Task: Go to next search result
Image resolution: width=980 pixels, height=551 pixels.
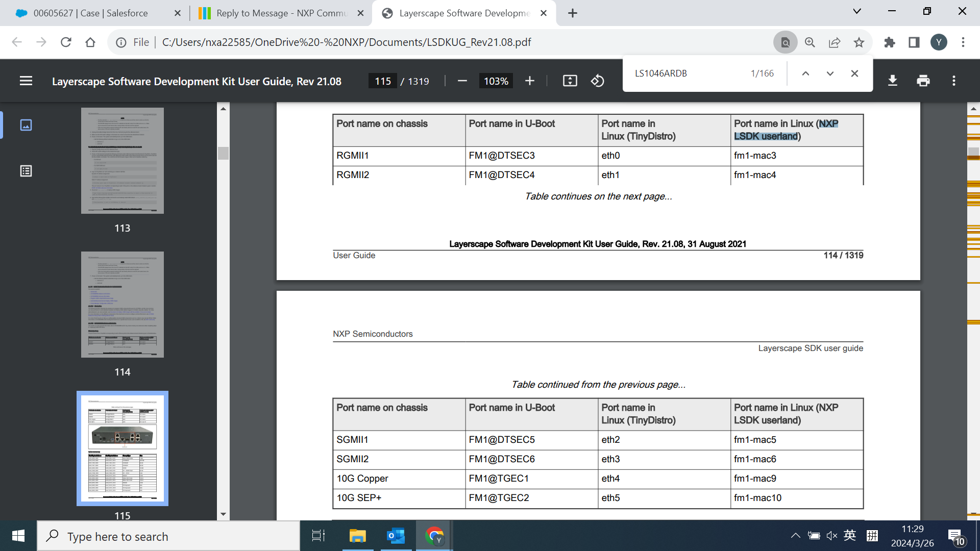Action: pyautogui.click(x=830, y=73)
